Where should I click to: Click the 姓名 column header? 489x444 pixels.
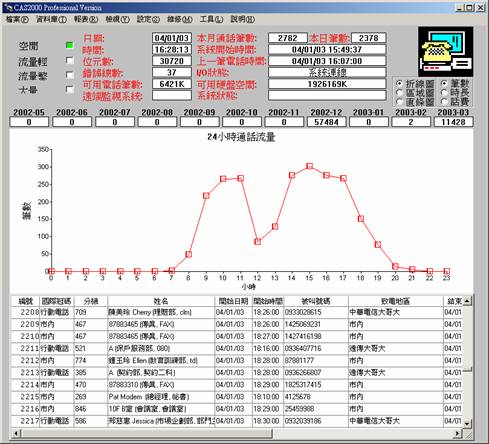161,301
